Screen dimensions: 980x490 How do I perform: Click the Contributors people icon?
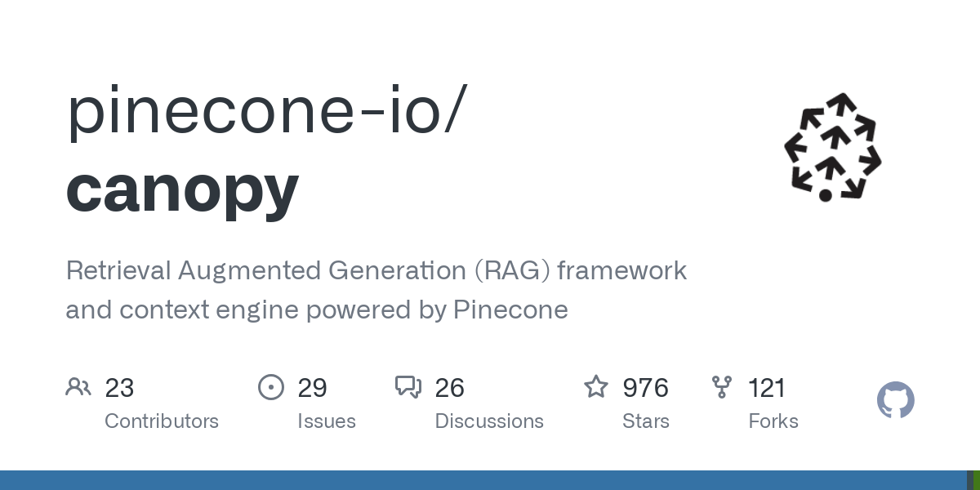78,387
